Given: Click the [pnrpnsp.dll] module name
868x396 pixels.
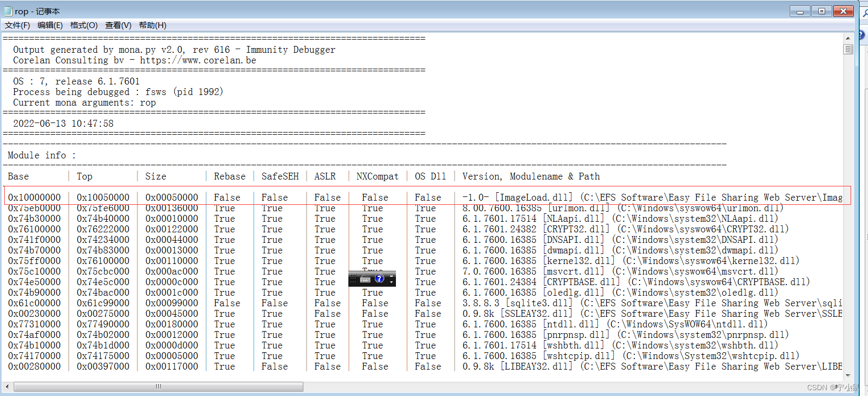Looking at the screenshot, I should pos(576,335).
